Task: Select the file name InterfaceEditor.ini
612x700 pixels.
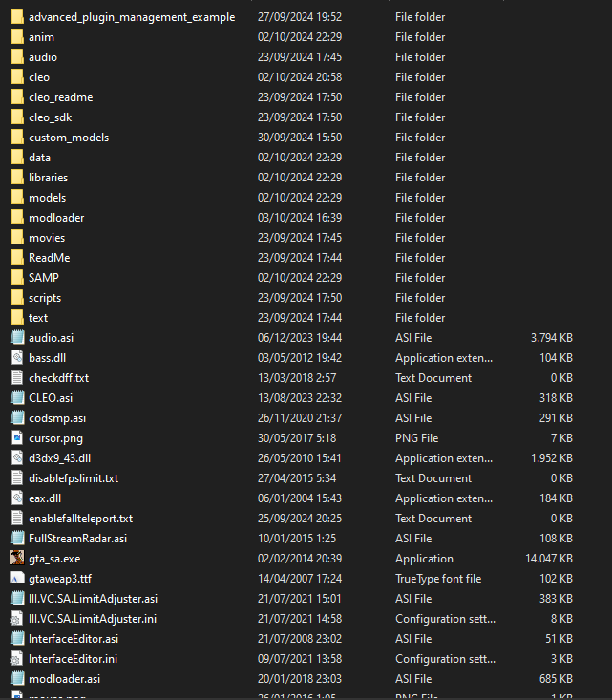Action: 73,659
